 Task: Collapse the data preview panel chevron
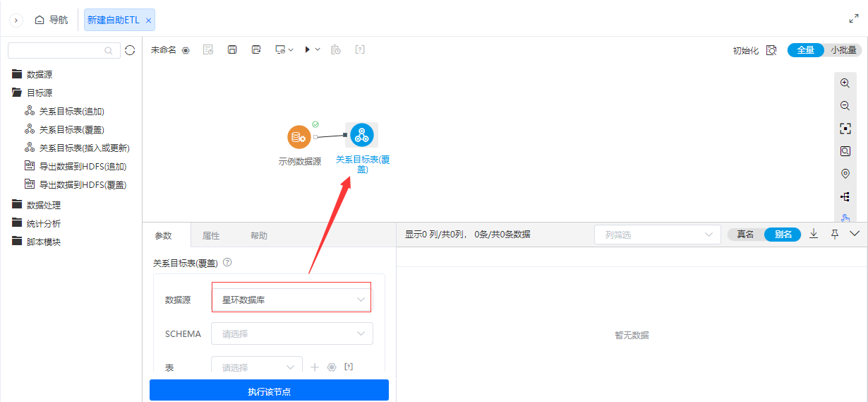point(855,234)
